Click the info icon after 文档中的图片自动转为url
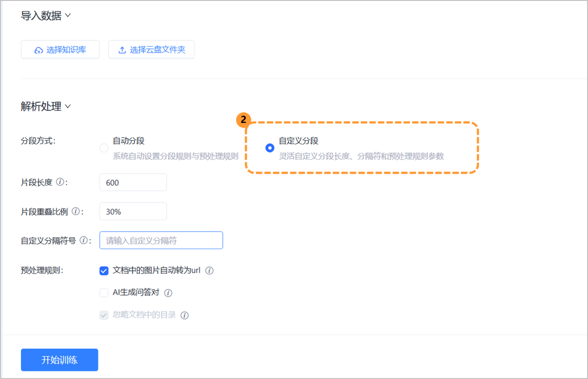This screenshot has width=588, height=379. point(209,270)
